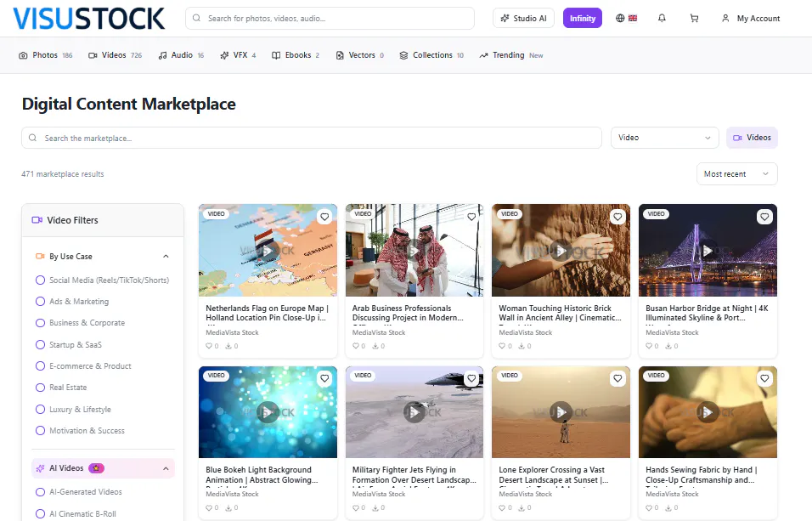The width and height of the screenshot is (812, 521).
Task: Open Lone Explorer Crossing a Vast Desert title
Action: [x=554, y=474]
